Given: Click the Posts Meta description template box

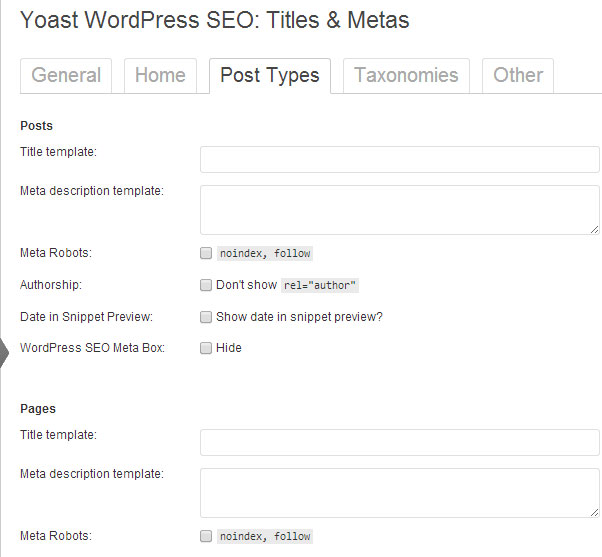Looking at the screenshot, I should pos(400,210).
